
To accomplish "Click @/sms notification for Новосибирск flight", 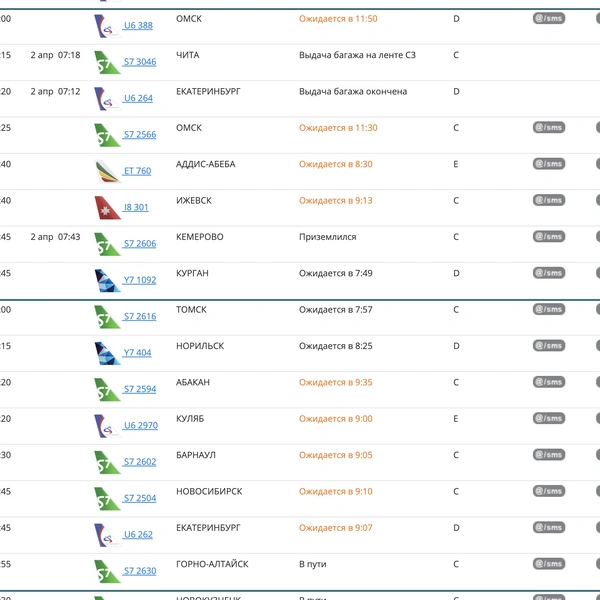I will pyautogui.click(x=549, y=491).
